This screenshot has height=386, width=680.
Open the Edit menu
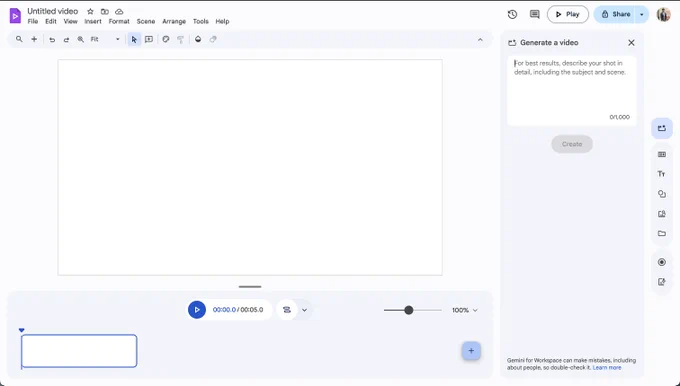tap(51, 21)
